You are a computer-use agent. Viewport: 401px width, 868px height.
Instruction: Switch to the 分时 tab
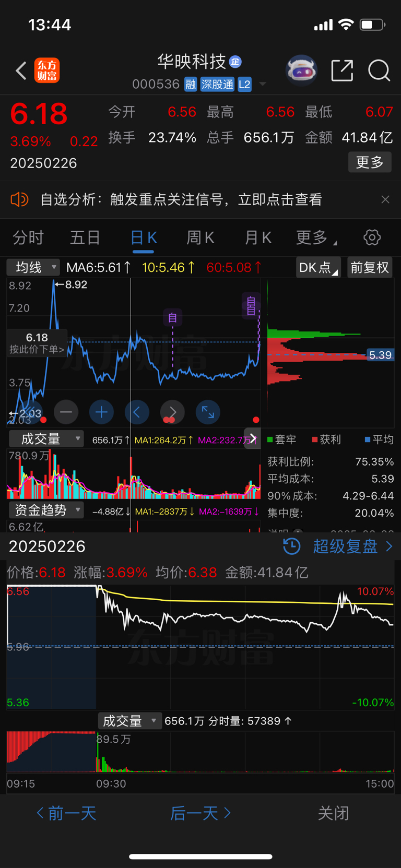pyautogui.click(x=28, y=238)
